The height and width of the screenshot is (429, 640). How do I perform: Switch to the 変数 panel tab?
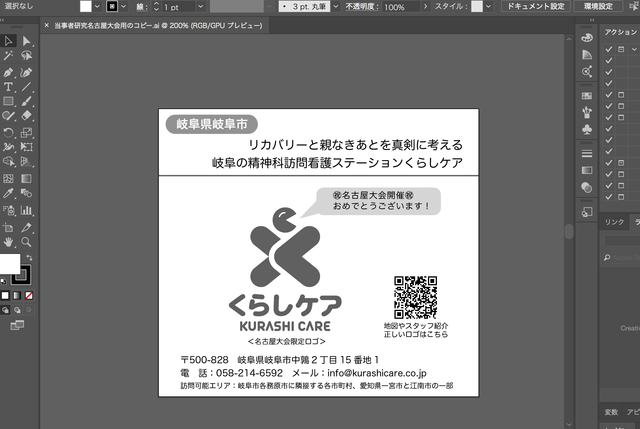pyautogui.click(x=611, y=412)
